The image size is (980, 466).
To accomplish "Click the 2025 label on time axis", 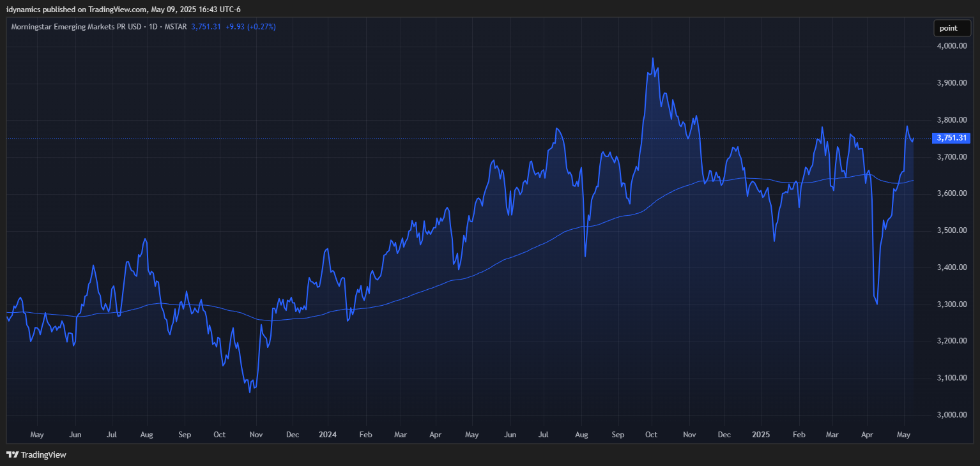I will pyautogui.click(x=761, y=435).
